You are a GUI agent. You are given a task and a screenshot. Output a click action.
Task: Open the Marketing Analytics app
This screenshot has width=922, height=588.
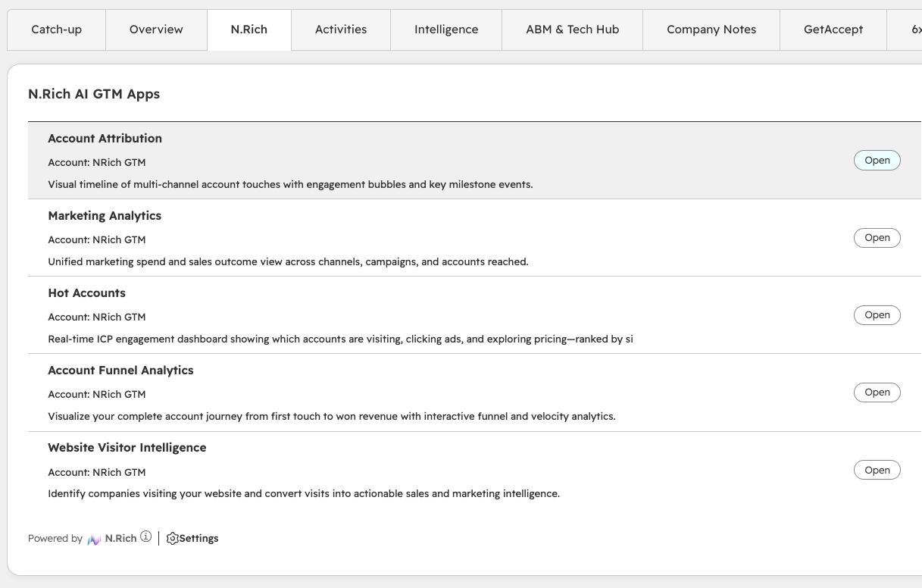877,238
